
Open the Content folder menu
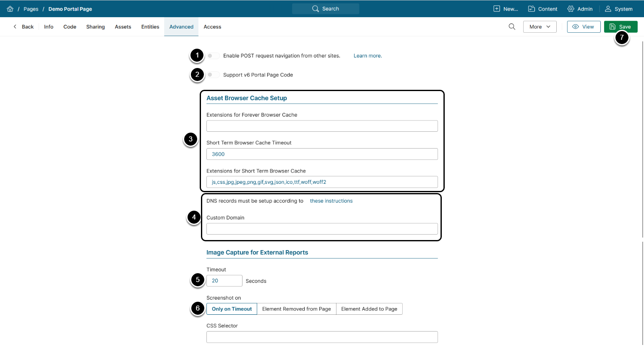pyautogui.click(x=542, y=9)
